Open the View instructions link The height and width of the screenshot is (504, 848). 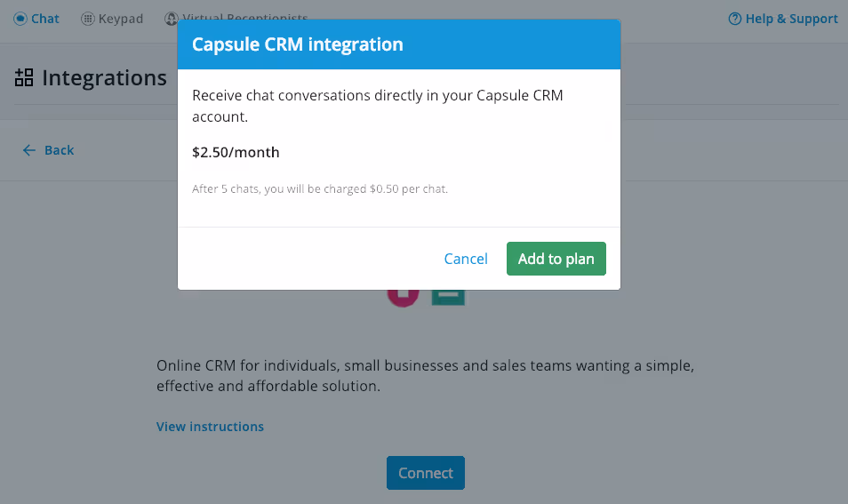(210, 427)
